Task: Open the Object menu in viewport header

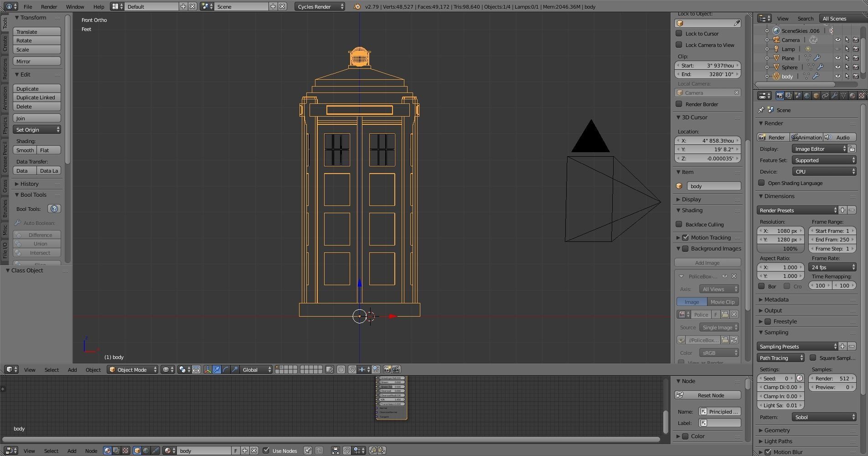Action: coord(93,369)
